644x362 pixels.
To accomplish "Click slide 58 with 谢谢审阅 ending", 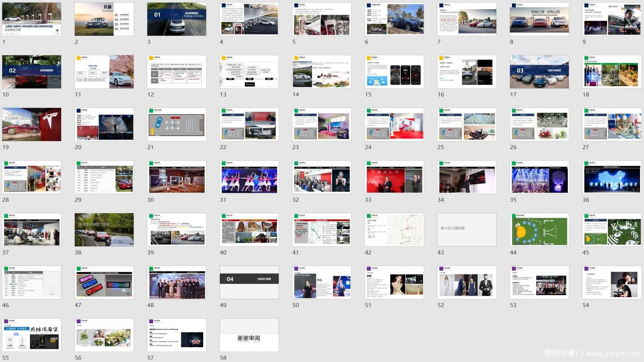I will click(x=249, y=335).
